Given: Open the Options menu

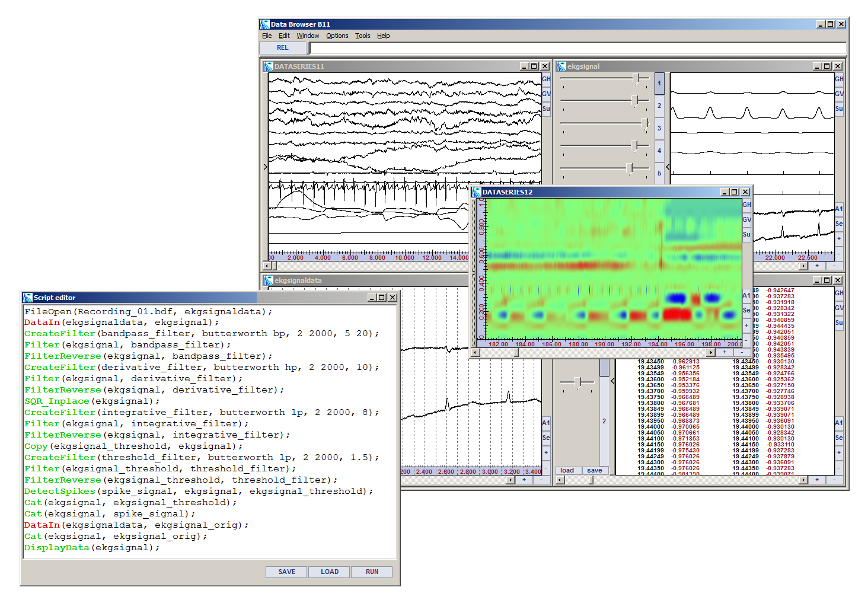Looking at the screenshot, I should tap(337, 36).
